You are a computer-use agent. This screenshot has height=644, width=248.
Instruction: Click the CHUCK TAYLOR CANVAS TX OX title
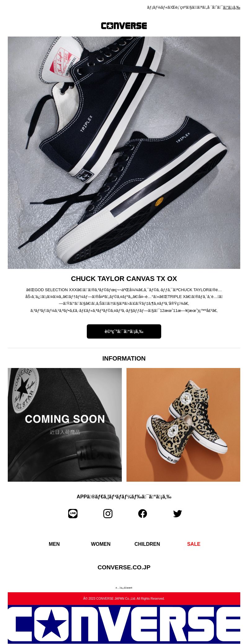point(124,278)
